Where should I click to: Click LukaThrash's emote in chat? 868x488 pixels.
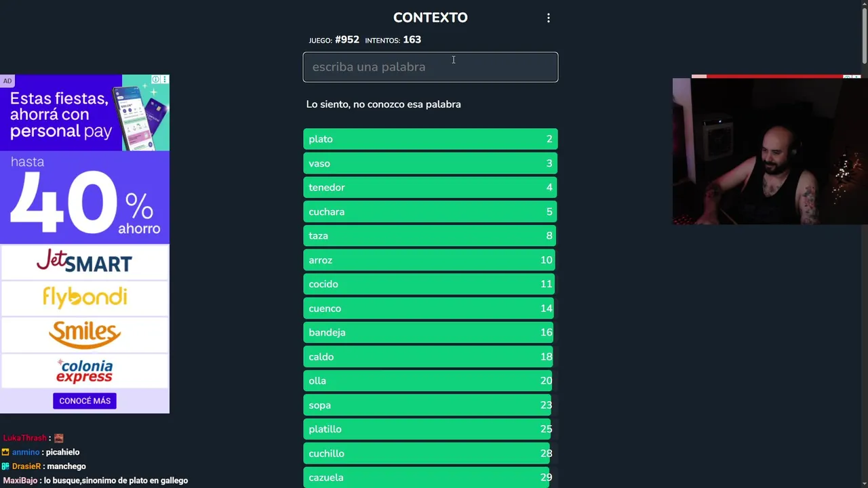coord(58,438)
